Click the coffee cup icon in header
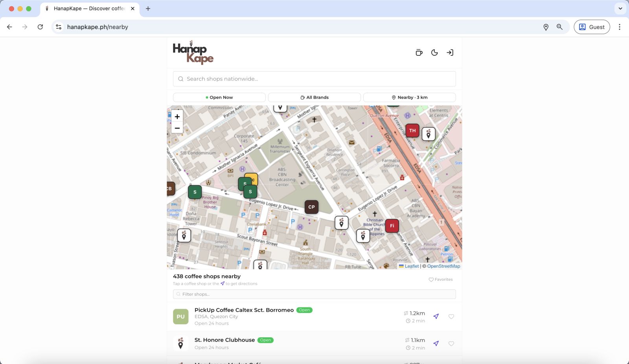 click(419, 53)
